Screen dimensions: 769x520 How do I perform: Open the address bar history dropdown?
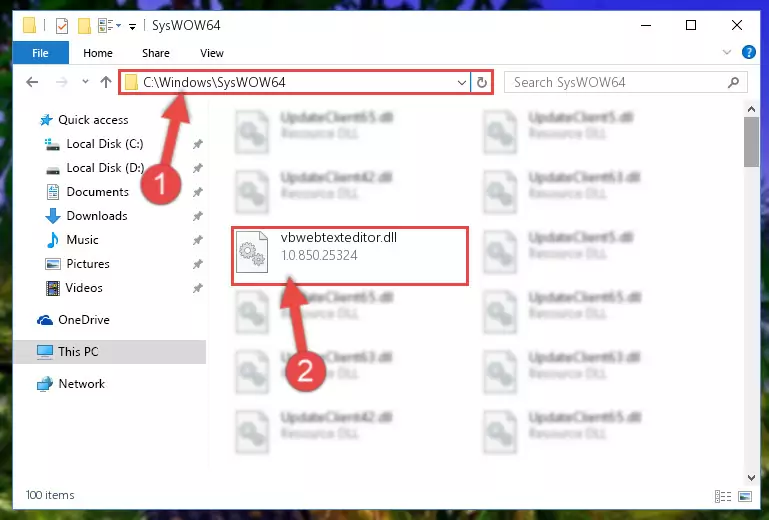point(461,82)
